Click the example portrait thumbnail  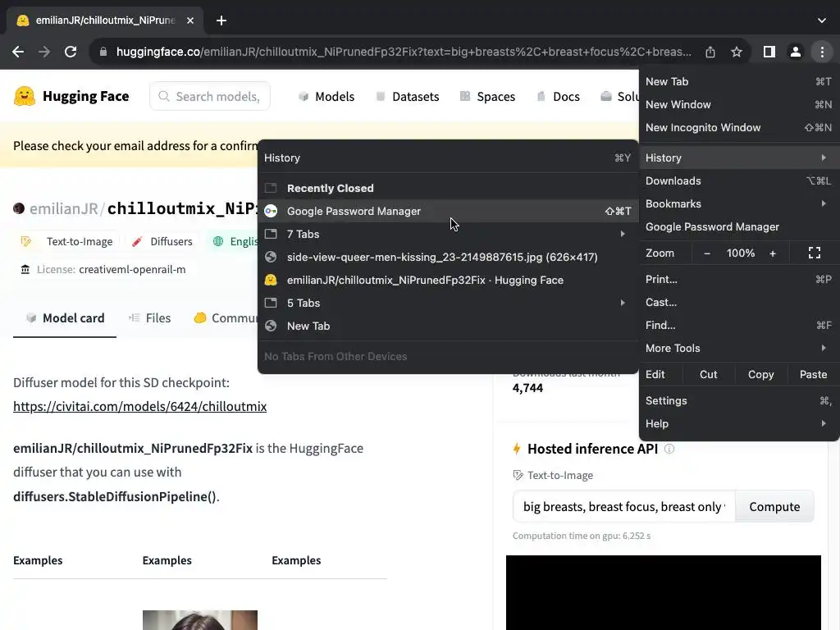click(x=200, y=620)
